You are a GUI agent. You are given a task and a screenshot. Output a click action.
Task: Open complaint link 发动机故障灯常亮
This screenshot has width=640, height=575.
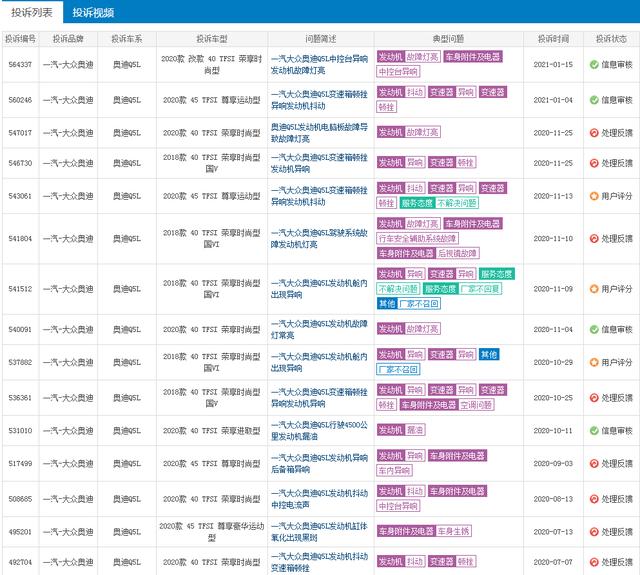[319, 329]
